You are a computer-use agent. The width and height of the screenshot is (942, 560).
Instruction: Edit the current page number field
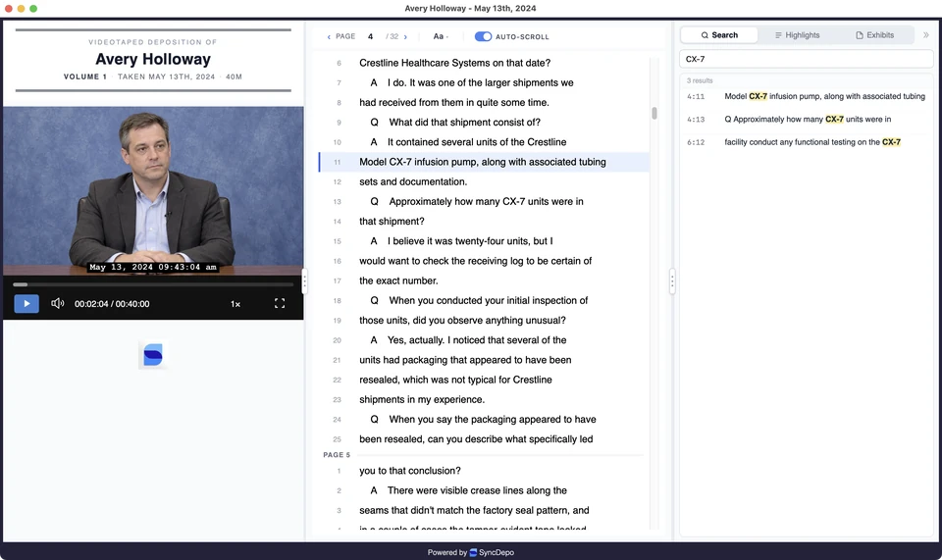coord(371,36)
